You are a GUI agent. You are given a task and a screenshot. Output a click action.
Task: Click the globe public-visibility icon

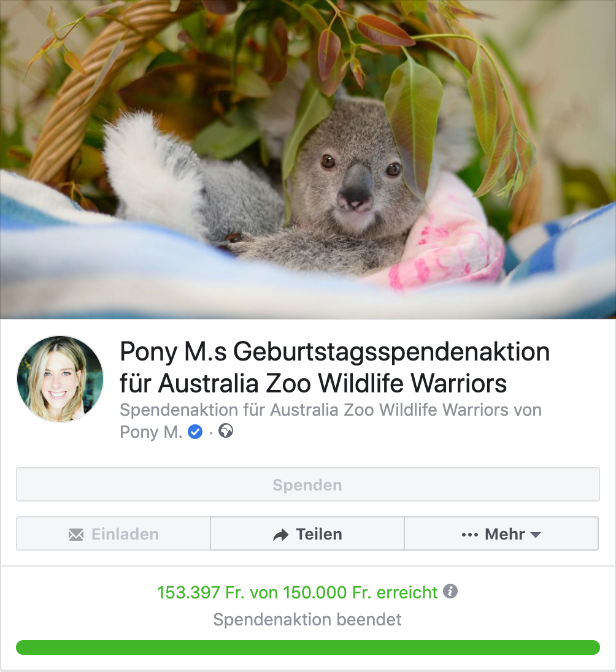pyautogui.click(x=226, y=430)
